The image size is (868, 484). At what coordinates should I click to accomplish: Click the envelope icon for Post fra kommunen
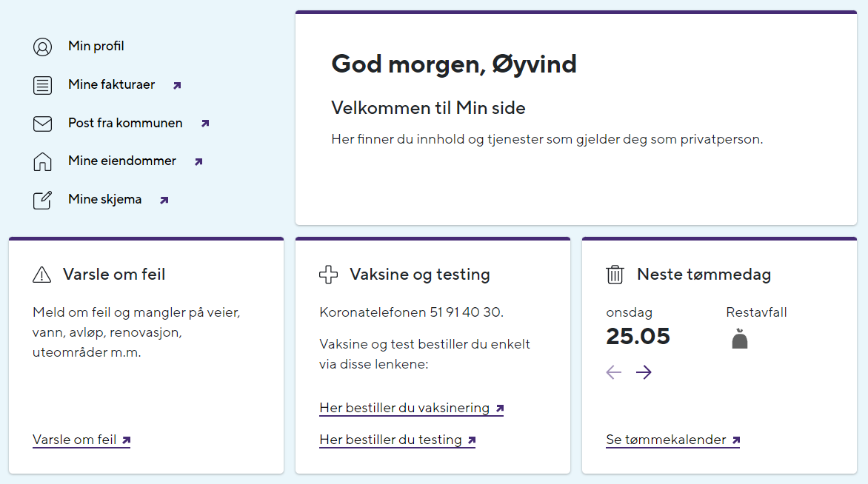click(x=42, y=123)
